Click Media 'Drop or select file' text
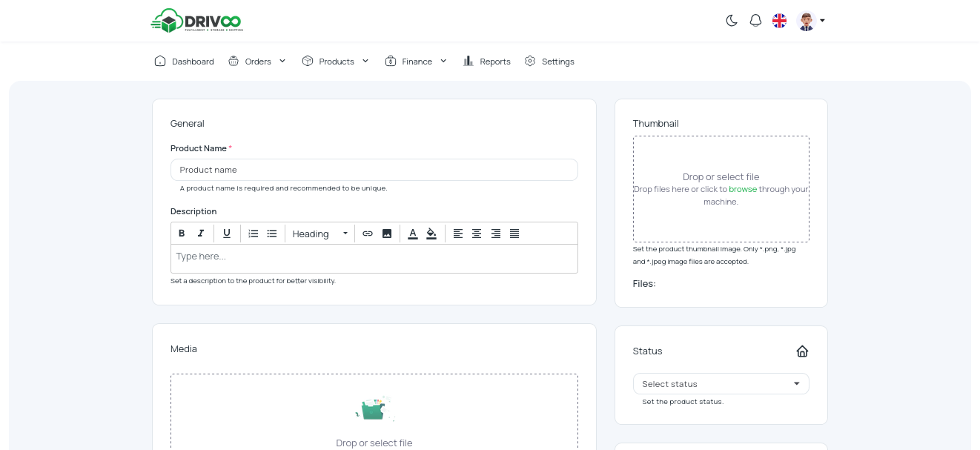Image resolution: width=980 pixels, height=450 pixels. point(374,443)
